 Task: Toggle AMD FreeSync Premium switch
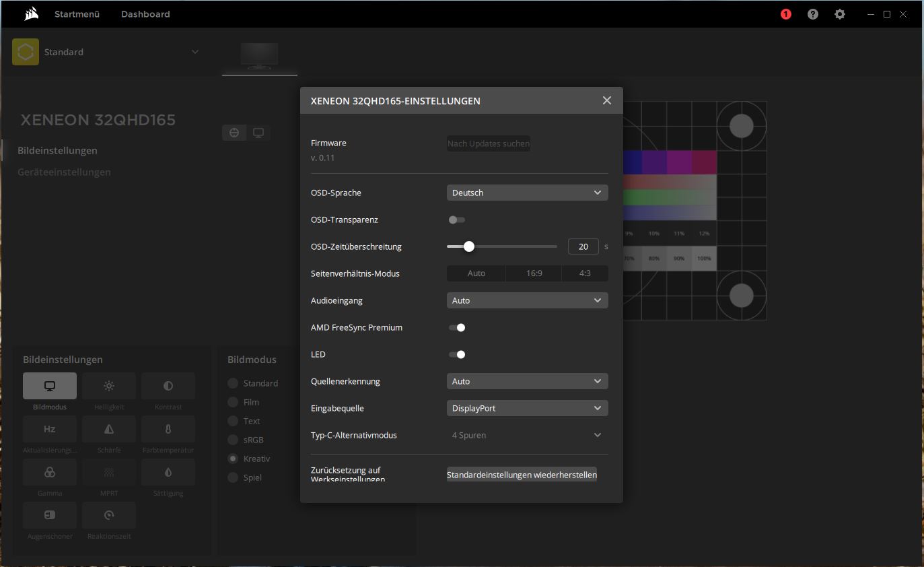pyautogui.click(x=457, y=327)
